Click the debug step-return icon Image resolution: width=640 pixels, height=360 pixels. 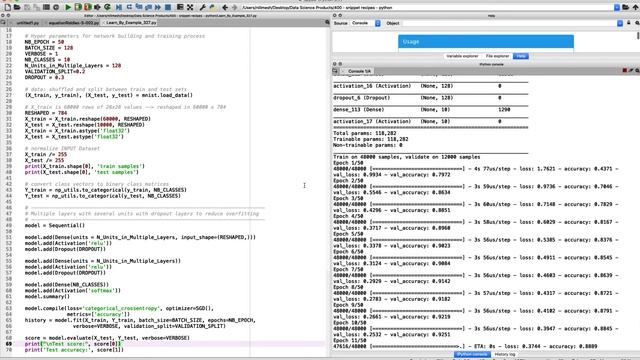pos(148,7)
